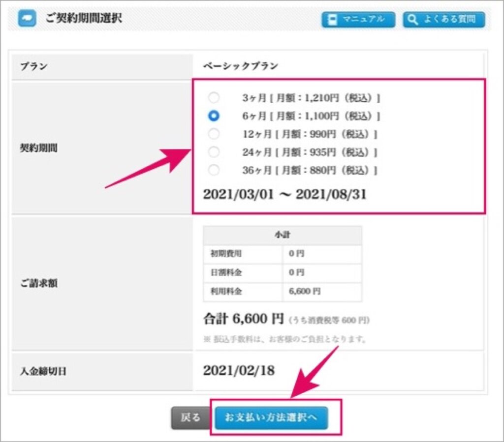The image size is (504, 442).
Task: Click the 戻る back button
Action: coord(191,417)
